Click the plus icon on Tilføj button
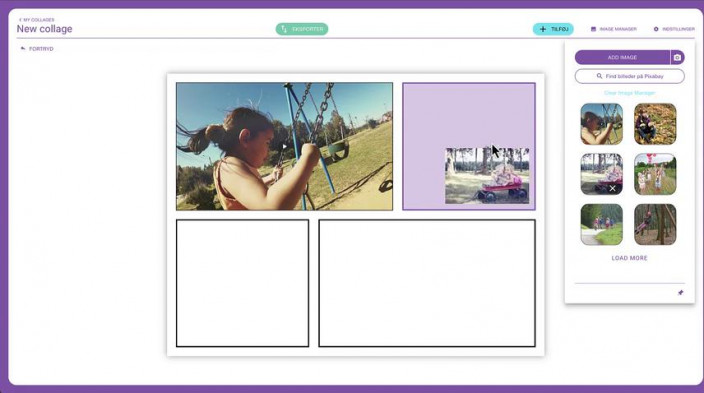The width and height of the screenshot is (704, 393). pyautogui.click(x=543, y=29)
